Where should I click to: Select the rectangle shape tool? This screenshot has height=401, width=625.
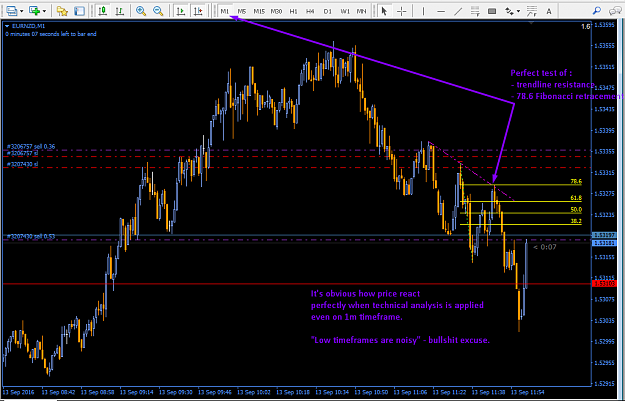[492, 11]
